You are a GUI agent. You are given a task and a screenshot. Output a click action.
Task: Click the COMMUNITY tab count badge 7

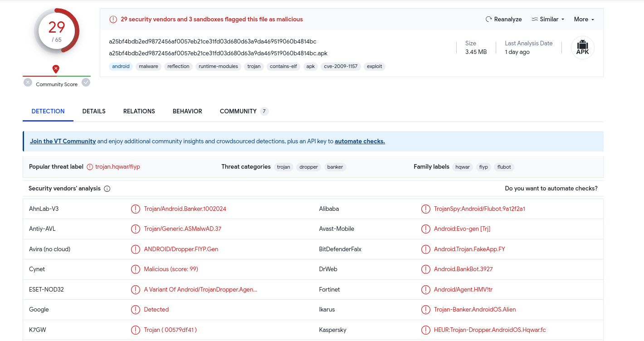click(x=264, y=111)
